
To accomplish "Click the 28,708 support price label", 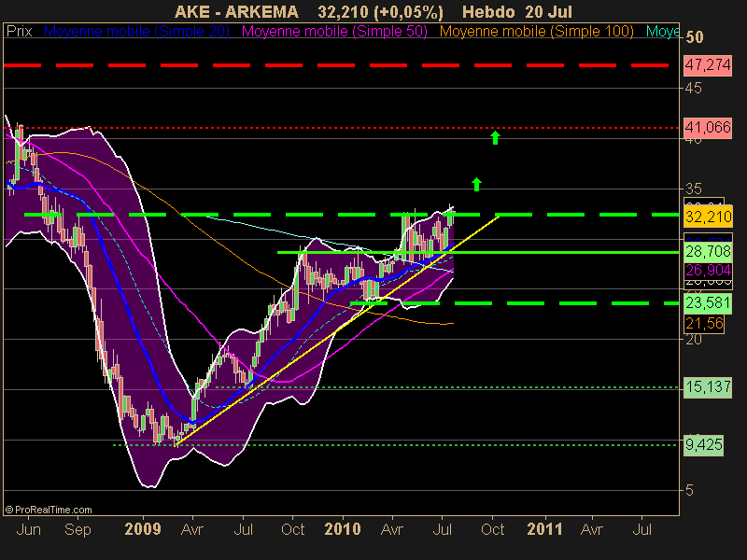I will (x=708, y=251).
